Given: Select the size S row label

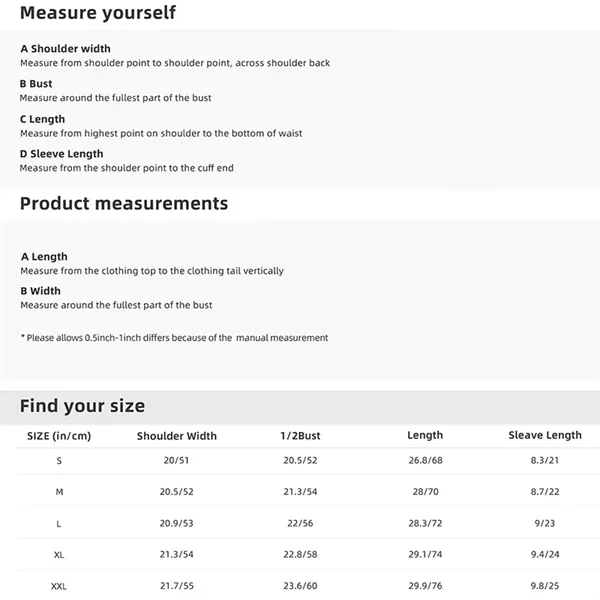Looking at the screenshot, I should tap(59, 460).
